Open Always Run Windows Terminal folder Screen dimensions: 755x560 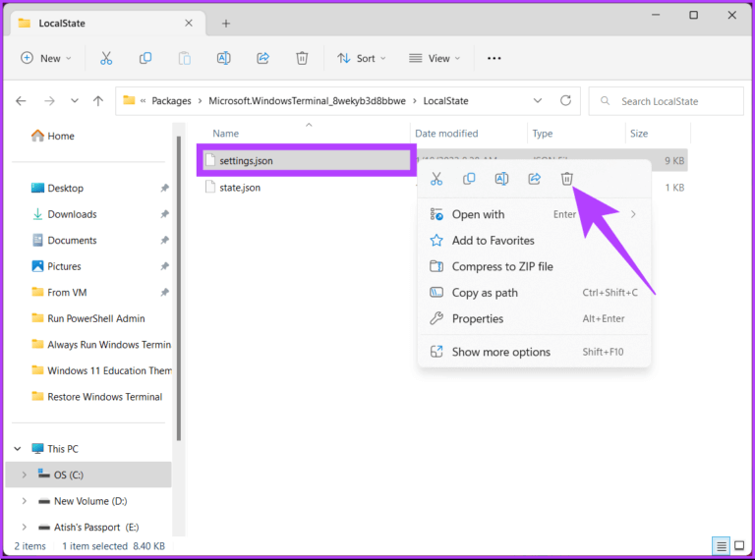[101, 345]
